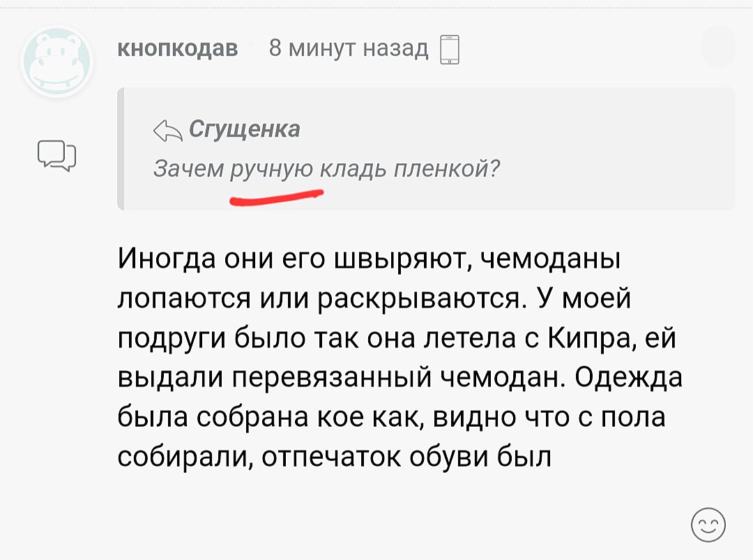The height and width of the screenshot is (560, 753).
Task: Click the red underline mark in the quote
Action: coord(277,199)
